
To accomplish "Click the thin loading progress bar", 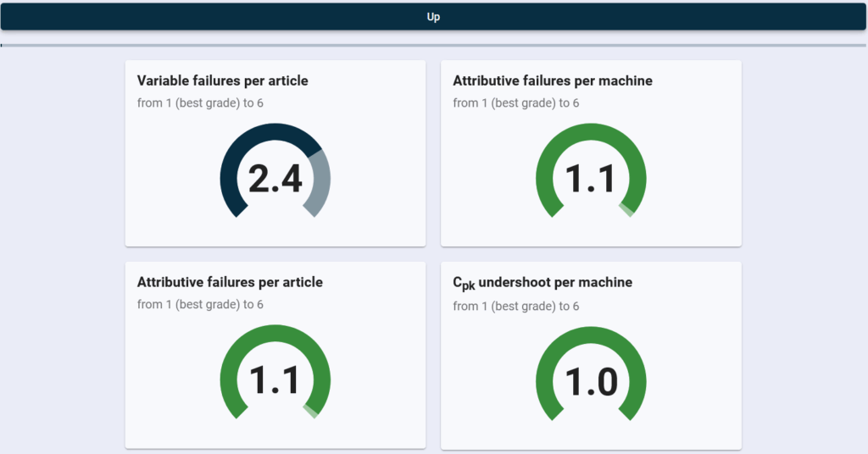I will coord(433,46).
